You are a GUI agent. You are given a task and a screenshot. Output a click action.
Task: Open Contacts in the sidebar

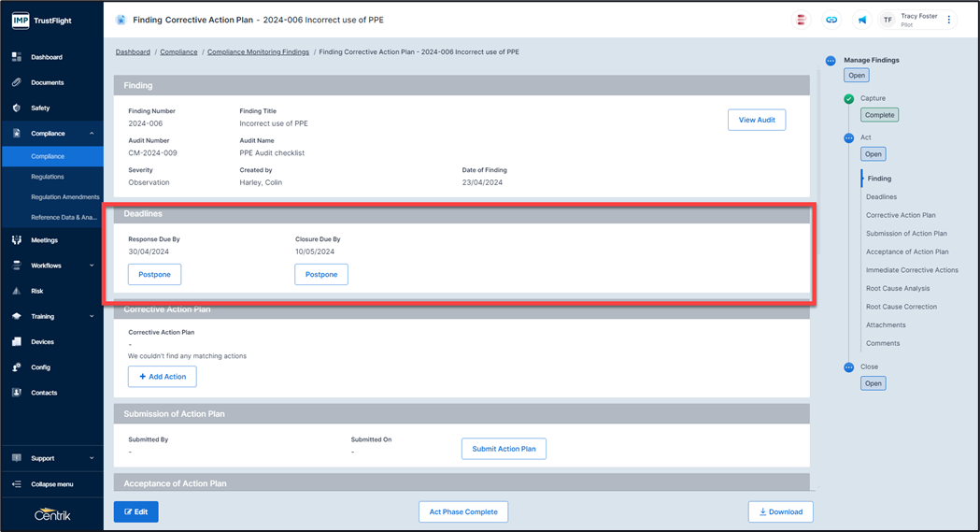click(44, 393)
